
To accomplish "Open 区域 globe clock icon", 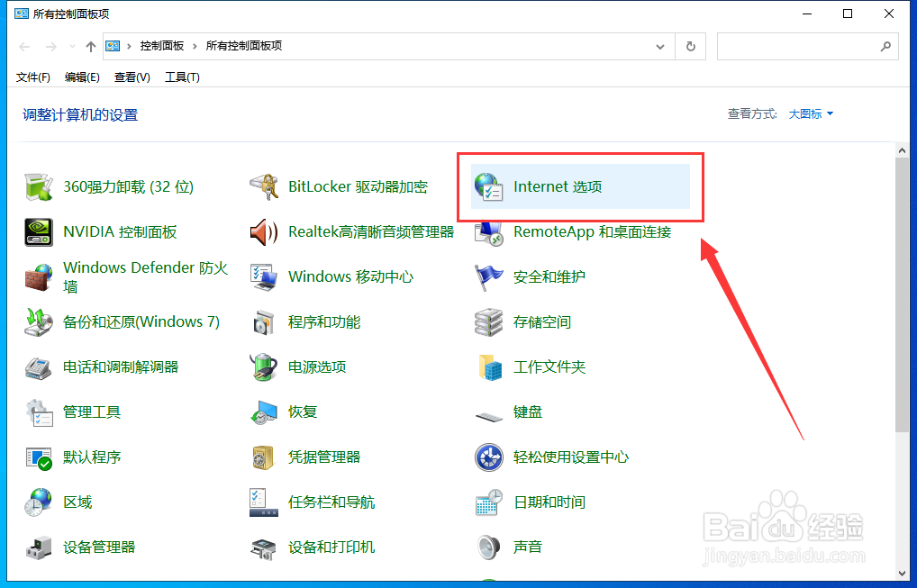I will 39,502.
